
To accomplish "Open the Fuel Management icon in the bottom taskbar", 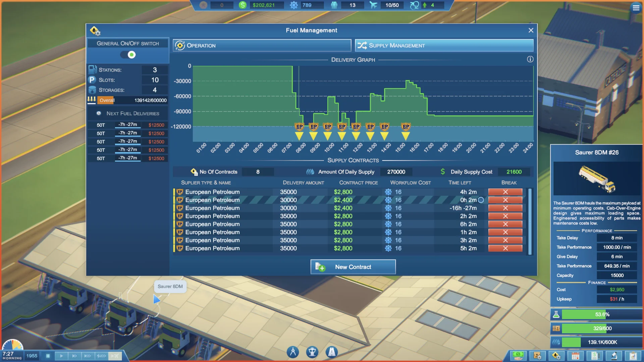I will pyautogui.click(x=556, y=356).
